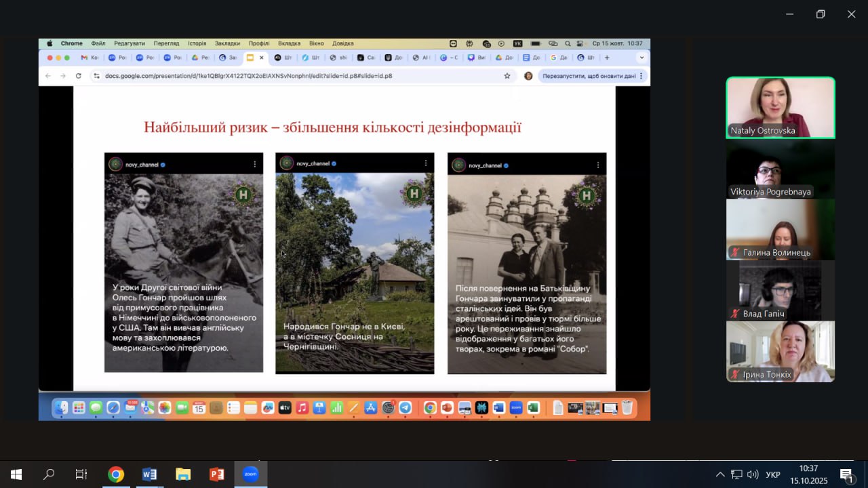Open Word from the Windows taskbar
The width and height of the screenshot is (868, 488).
tap(149, 474)
